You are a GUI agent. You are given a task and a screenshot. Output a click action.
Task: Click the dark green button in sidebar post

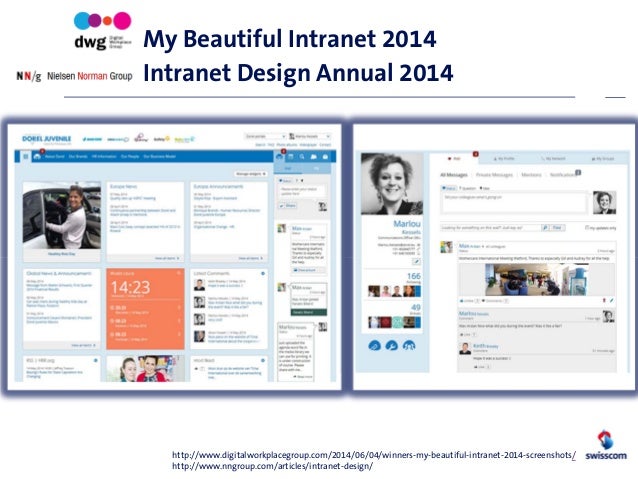[309, 312]
